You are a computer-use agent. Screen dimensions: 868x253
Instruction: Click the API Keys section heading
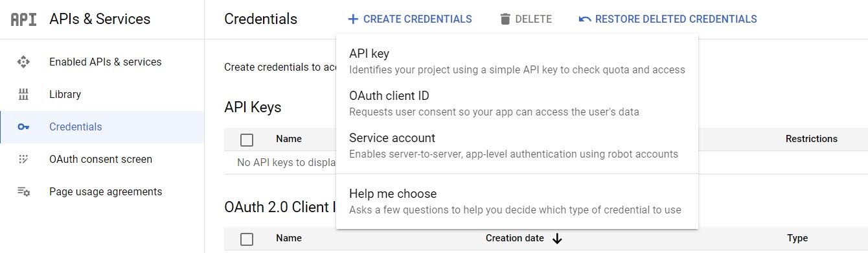tap(253, 108)
